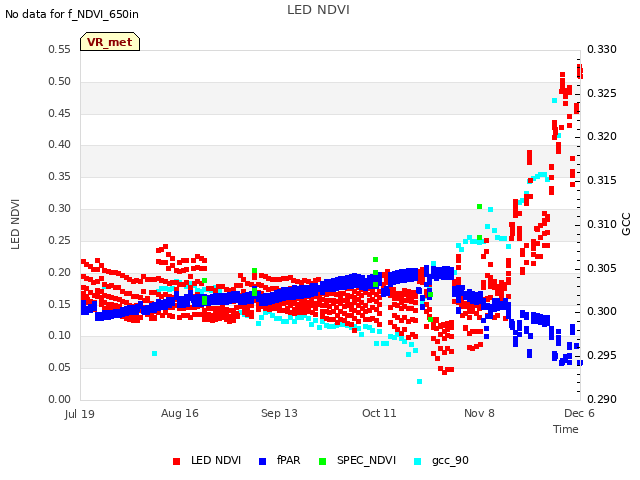Click the 0.320 GCC axis value
The height and width of the screenshot is (480, 640).
(x=602, y=136)
